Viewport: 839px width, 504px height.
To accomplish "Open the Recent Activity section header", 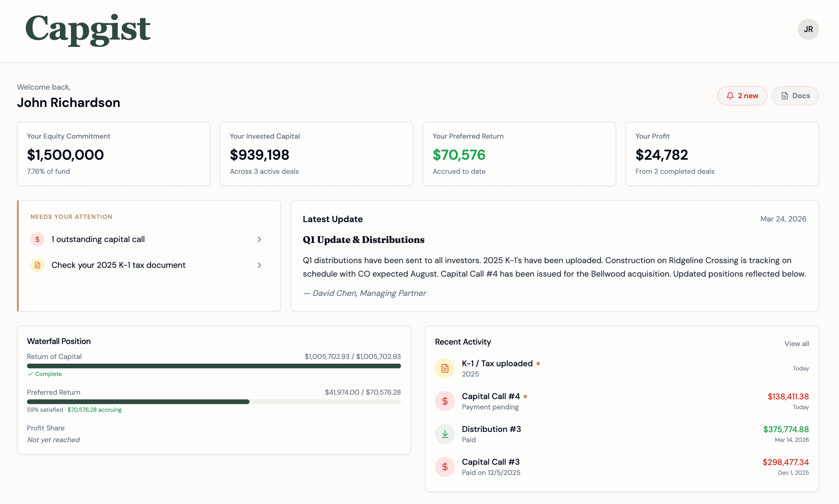I will tap(463, 342).
